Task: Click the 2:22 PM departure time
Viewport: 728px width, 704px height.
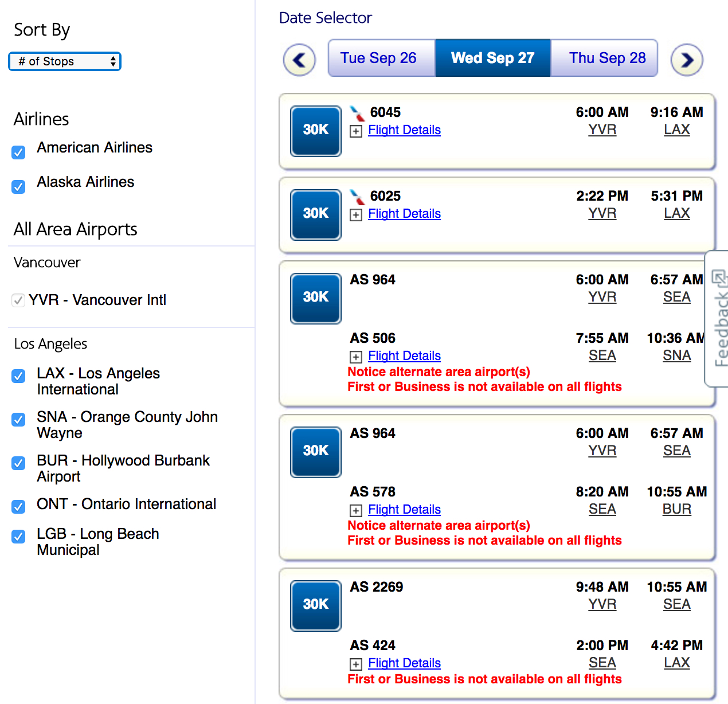Action: click(602, 196)
